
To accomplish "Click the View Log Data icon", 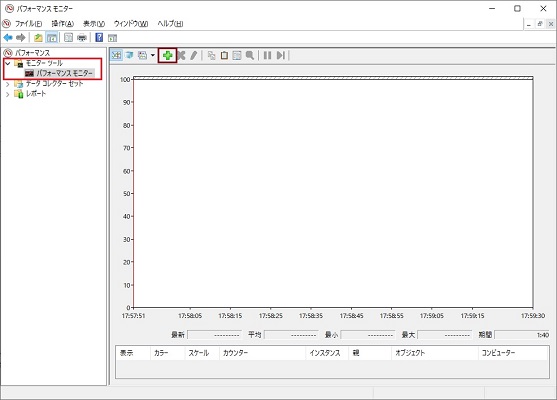I will [x=130, y=55].
